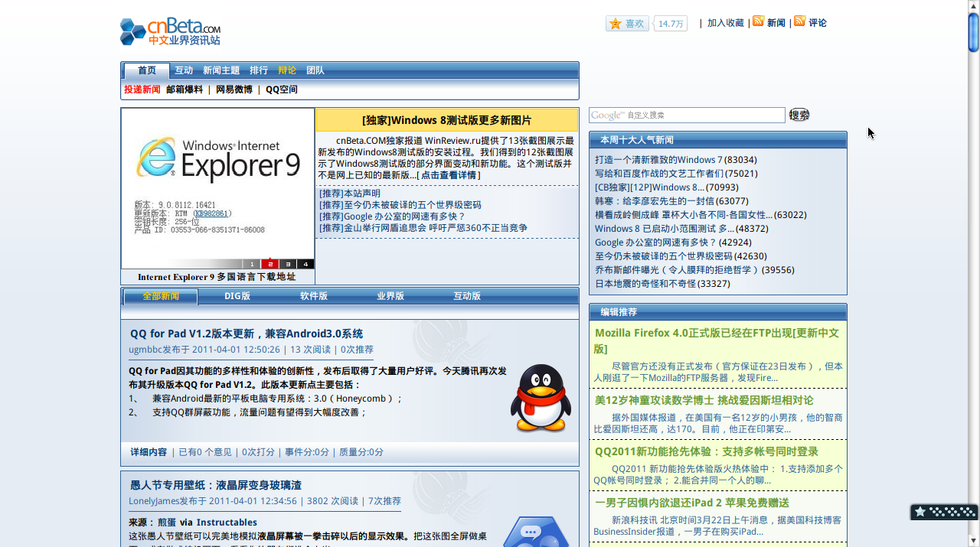Open the star rating widget at bottom right
The width and height of the screenshot is (980, 547).
point(943,512)
